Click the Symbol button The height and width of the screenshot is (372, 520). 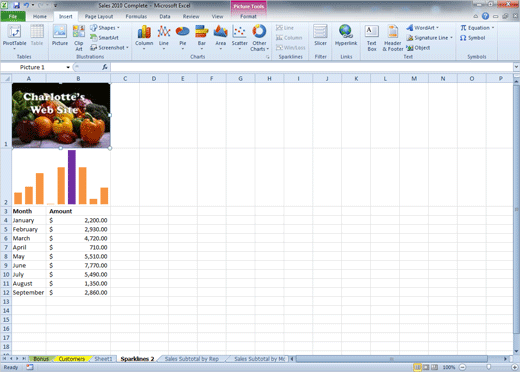point(473,38)
